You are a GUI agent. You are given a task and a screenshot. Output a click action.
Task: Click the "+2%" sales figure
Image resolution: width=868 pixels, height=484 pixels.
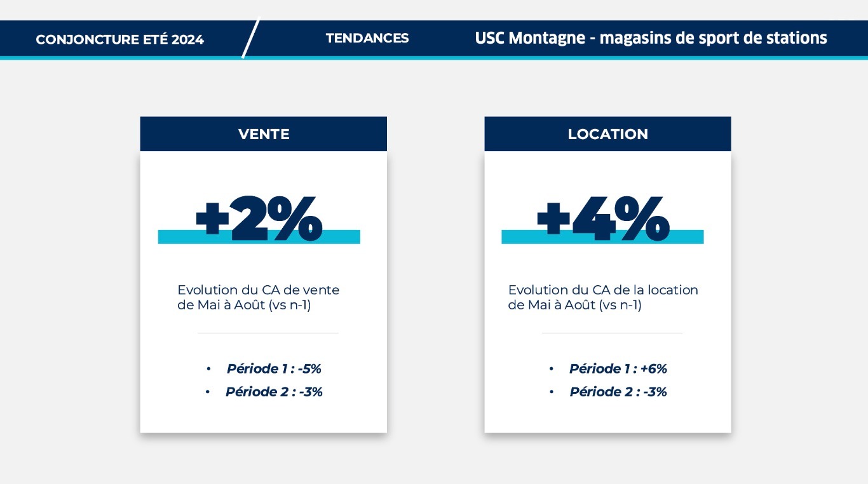259,217
